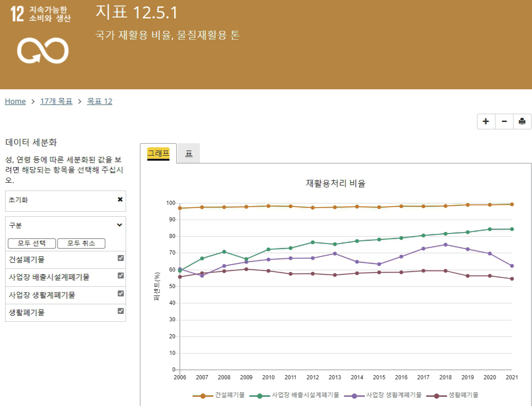Toggle 생활폐기물 legend marker in chart
The image size is (532, 406).
pos(437,395)
